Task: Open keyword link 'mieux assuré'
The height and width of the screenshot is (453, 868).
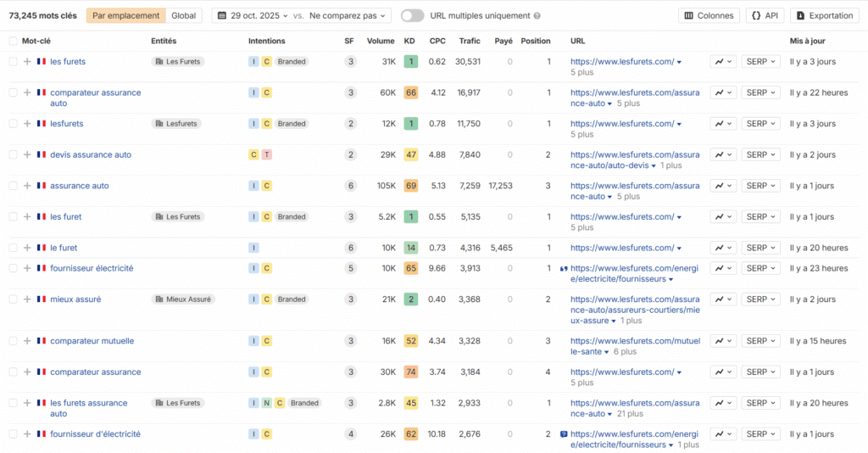Action: (75, 299)
